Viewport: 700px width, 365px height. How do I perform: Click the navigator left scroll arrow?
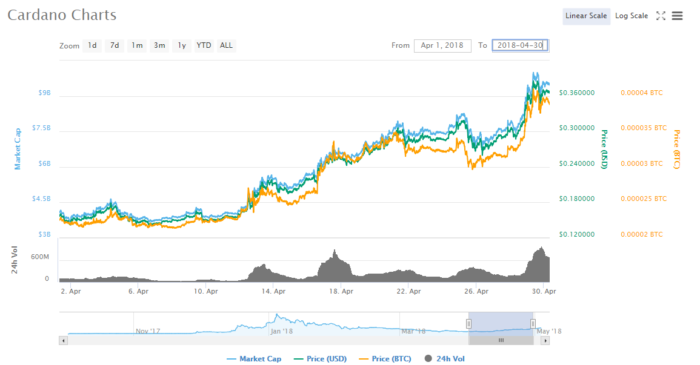pyautogui.click(x=63, y=340)
